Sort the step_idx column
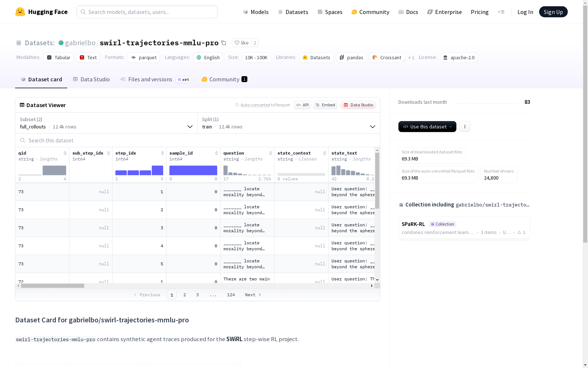 [162, 153]
